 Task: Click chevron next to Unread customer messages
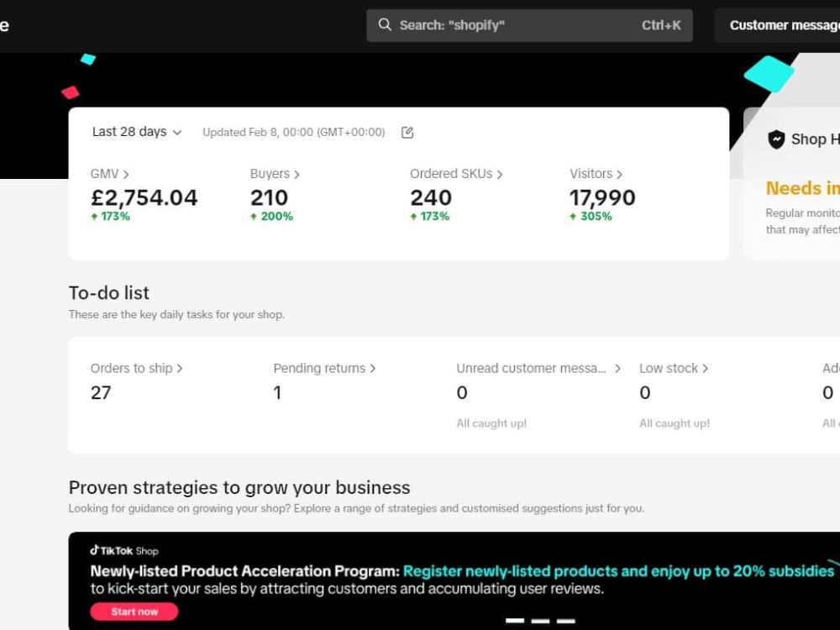[617, 369]
